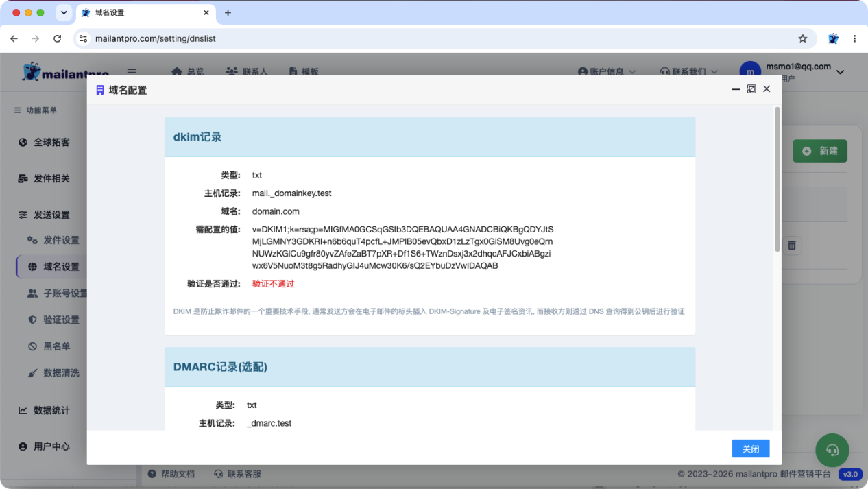Click the dkim记录 section header
Image resolution: width=868 pixels, height=489 pixels.
coord(430,137)
